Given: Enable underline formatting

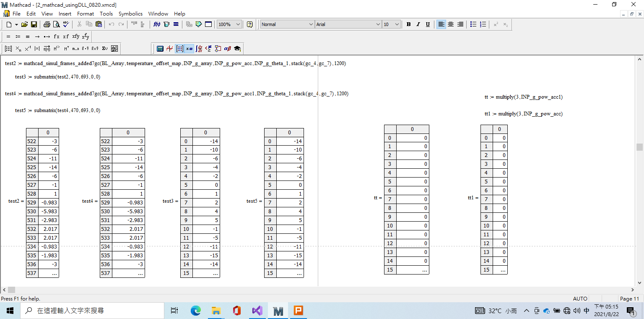Looking at the screenshot, I should pyautogui.click(x=427, y=24).
